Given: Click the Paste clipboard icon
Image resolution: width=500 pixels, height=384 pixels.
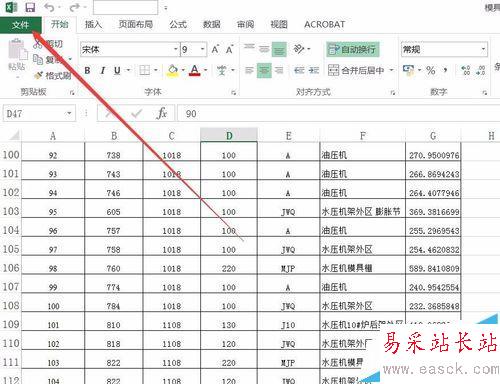Looking at the screenshot, I should [x=17, y=50].
